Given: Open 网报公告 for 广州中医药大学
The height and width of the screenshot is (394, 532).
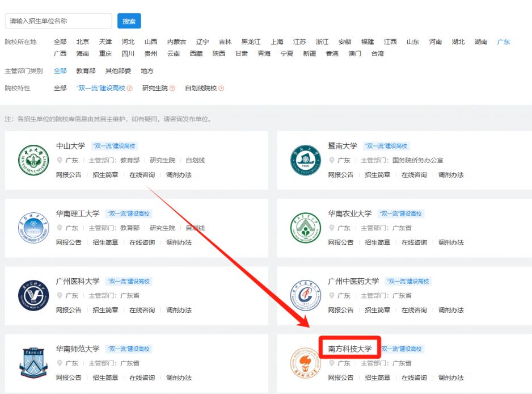Looking at the screenshot, I should (x=341, y=310).
